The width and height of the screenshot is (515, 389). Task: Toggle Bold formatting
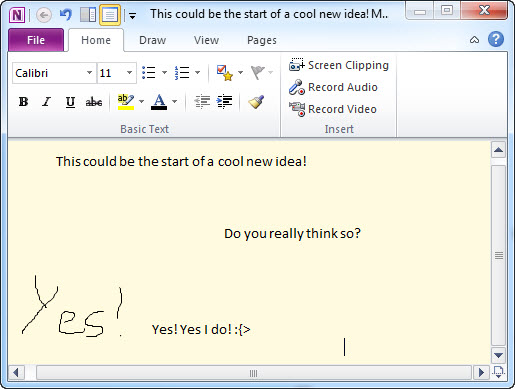(x=23, y=102)
